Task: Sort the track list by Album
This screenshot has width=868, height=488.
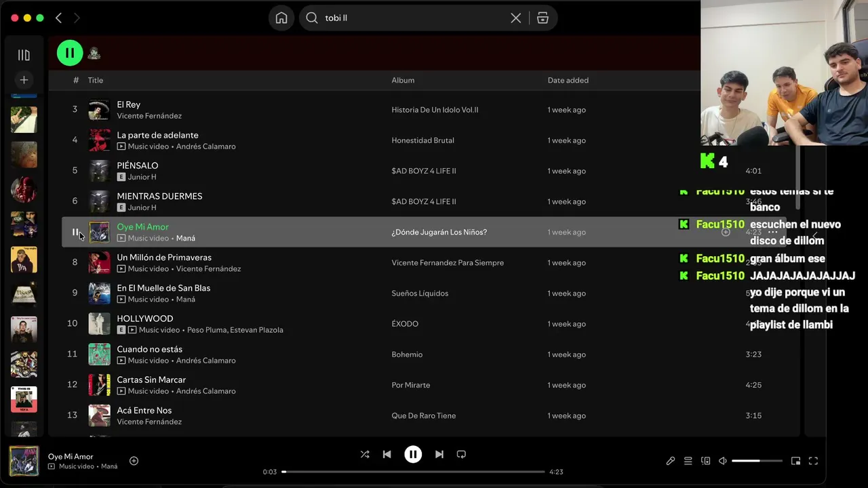Action: [x=403, y=80]
